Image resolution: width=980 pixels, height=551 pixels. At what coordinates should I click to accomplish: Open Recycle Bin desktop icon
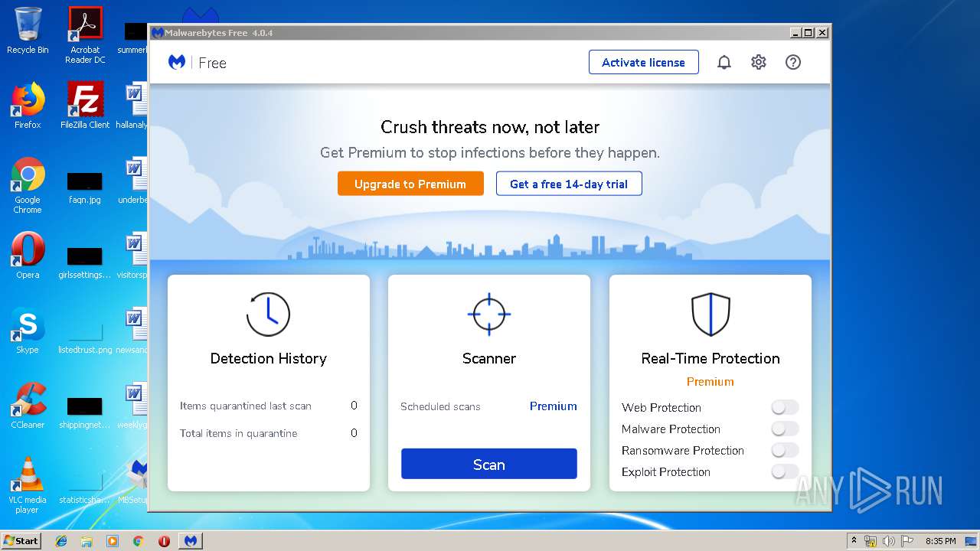[28, 31]
